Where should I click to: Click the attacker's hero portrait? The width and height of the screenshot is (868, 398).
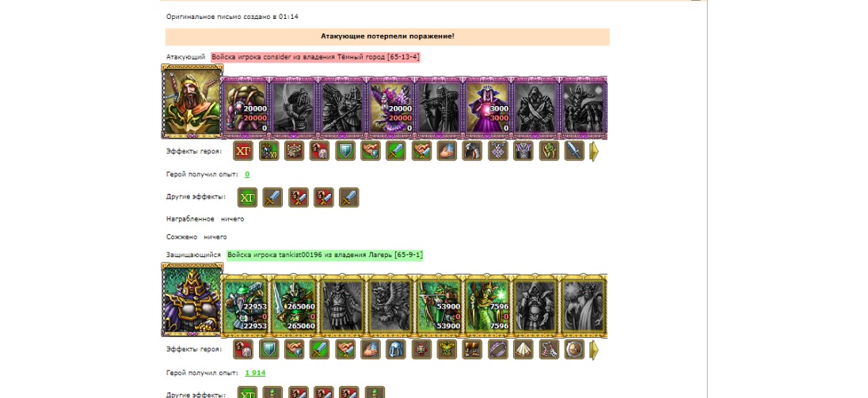(192, 101)
